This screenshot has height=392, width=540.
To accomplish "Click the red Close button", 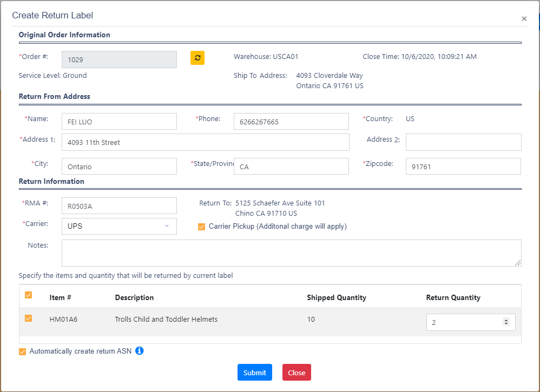I will pyautogui.click(x=297, y=373).
